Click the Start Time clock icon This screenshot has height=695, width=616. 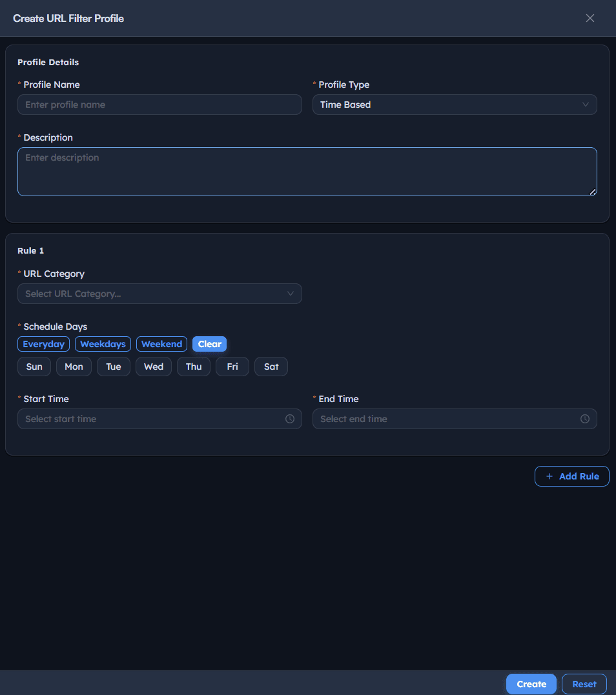tap(289, 419)
